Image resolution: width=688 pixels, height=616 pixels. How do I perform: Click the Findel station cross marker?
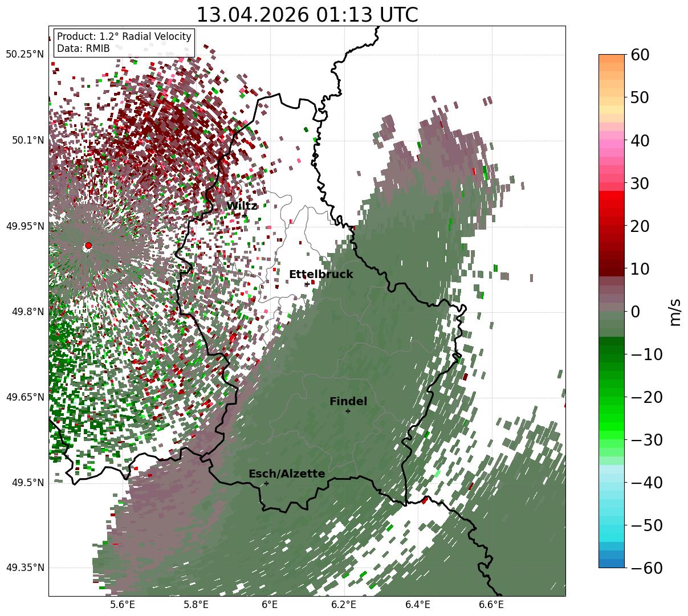tap(348, 411)
